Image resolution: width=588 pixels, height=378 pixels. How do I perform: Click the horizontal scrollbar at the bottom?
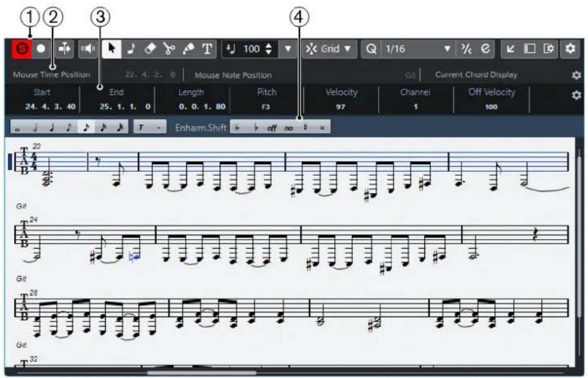202,373
